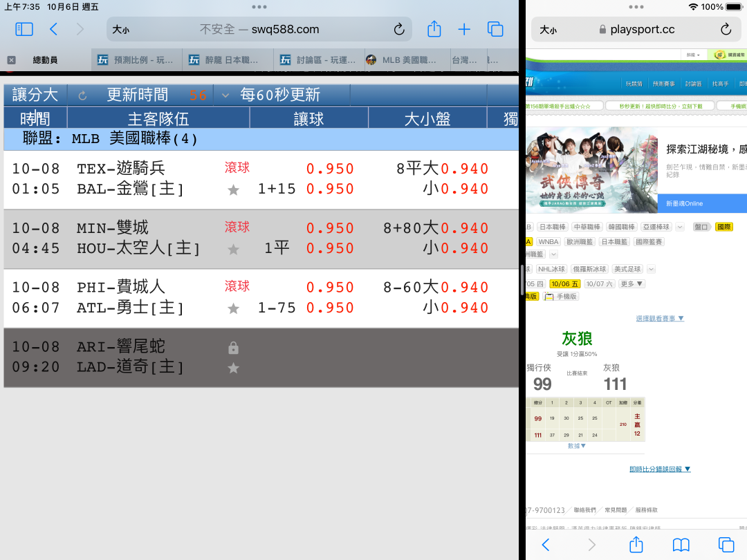Select 聯盟 MLB 美國職棒(4) header row
747x560 pixels.
(261, 139)
